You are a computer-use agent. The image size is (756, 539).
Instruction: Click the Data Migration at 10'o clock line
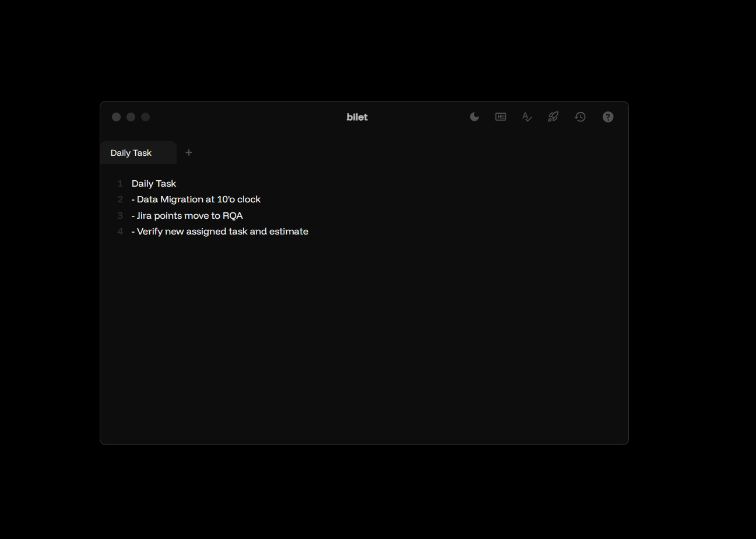pyautogui.click(x=196, y=199)
